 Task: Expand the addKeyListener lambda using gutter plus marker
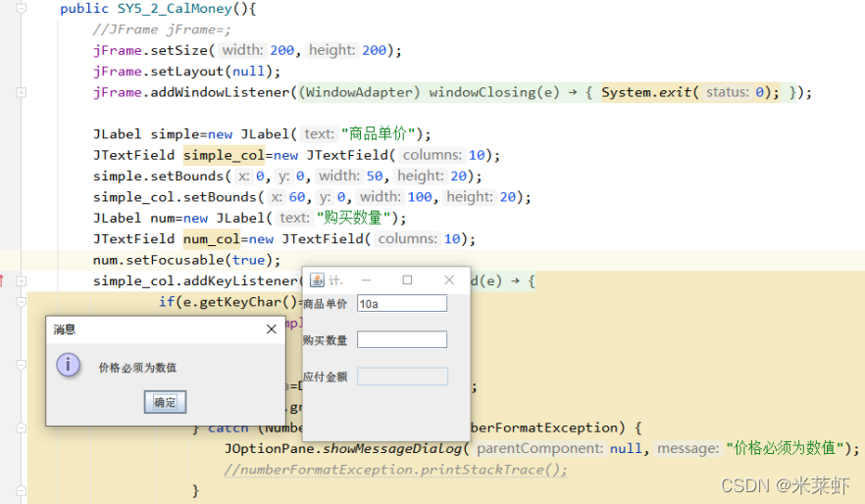(21, 281)
